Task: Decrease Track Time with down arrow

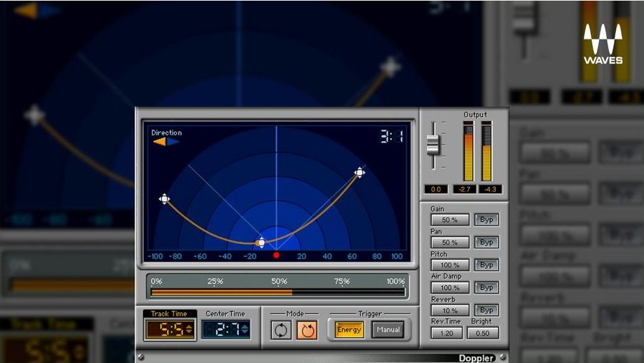Action: [189, 331]
